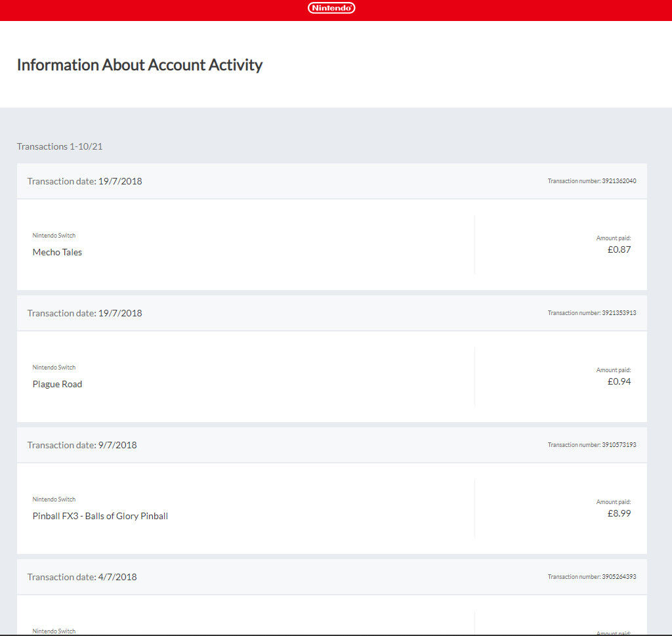Click Nintendo Switch label above Mecho Tales
This screenshot has width=672, height=636.
click(x=54, y=235)
